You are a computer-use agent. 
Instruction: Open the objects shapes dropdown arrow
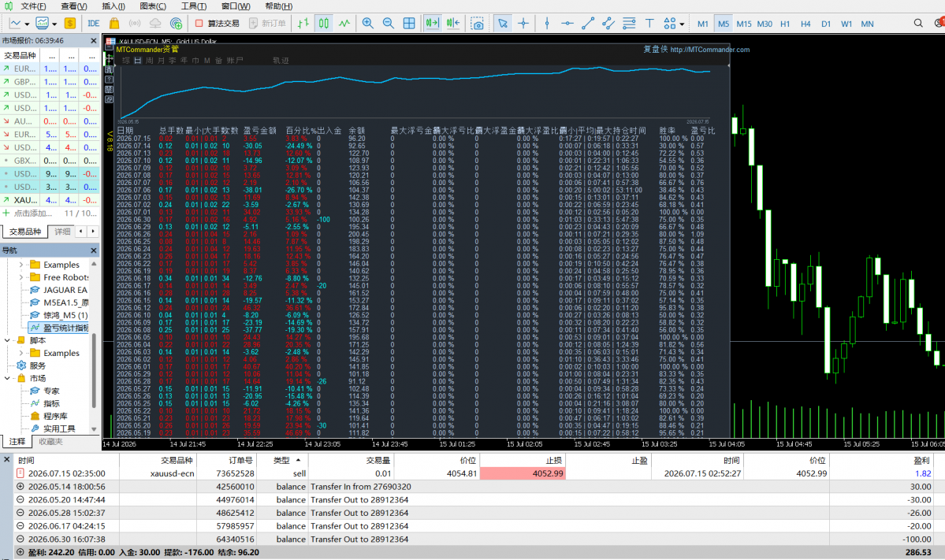[683, 24]
